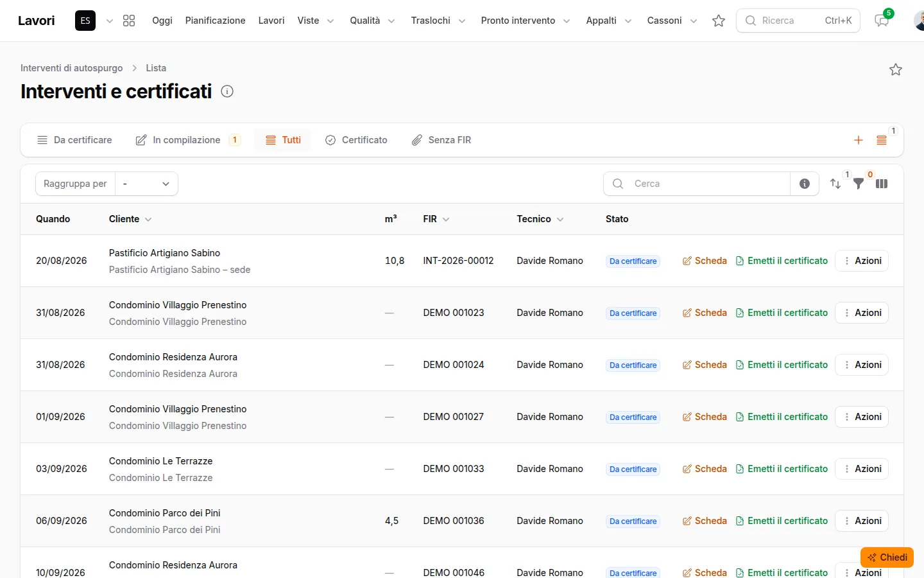
Task: Open Scheda for Pastificio Artigiano Sabino
Action: coord(705,261)
